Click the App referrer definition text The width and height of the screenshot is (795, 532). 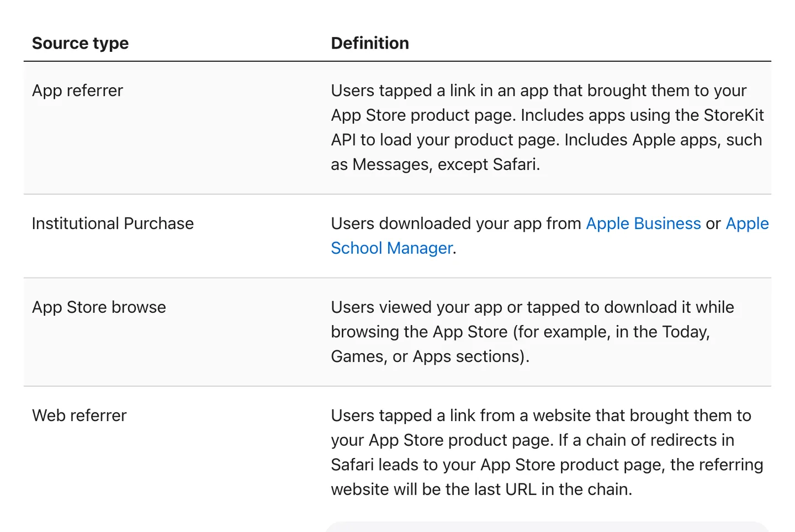pyautogui.click(x=547, y=127)
